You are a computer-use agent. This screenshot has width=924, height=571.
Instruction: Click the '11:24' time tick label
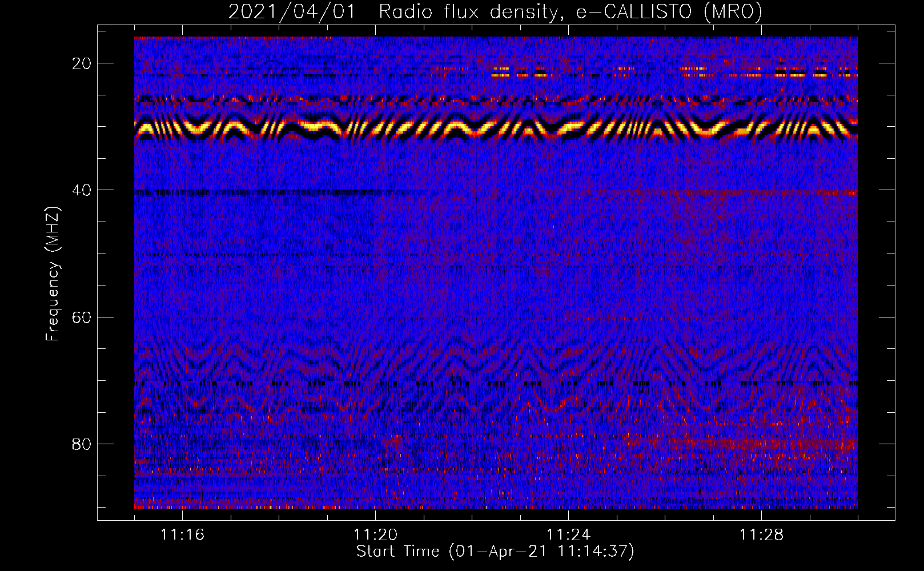[568, 534]
